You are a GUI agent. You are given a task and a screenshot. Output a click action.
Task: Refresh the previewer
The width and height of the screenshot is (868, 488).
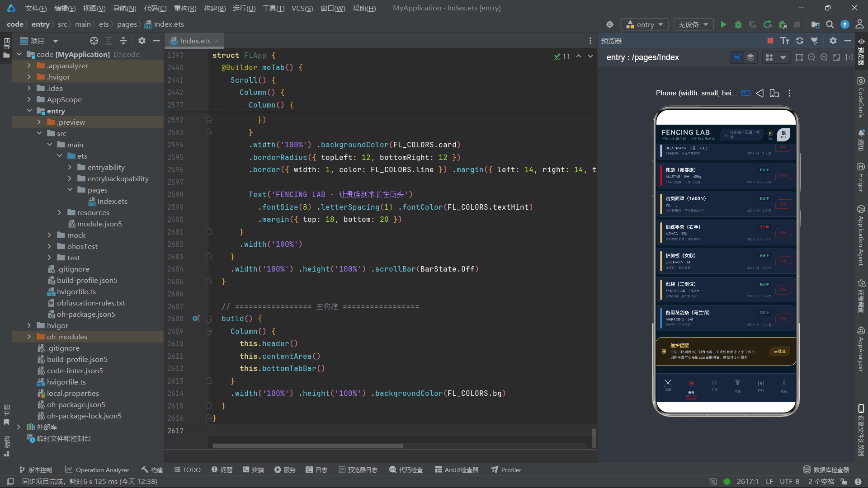click(x=800, y=41)
